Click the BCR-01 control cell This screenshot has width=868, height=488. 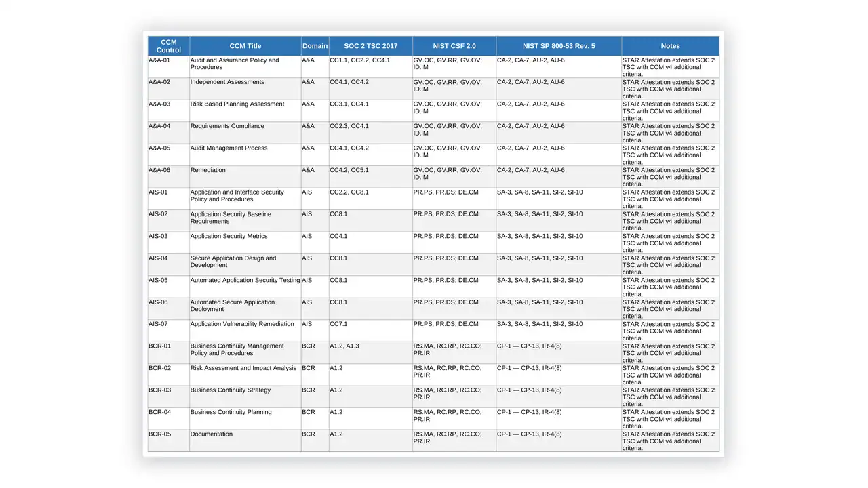pyautogui.click(x=169, y=353)
